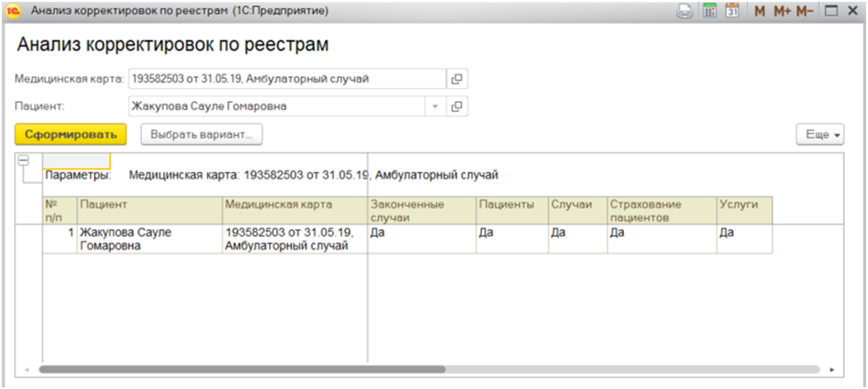
Task: Collapse the report group with minus toggle
Action: 23,160
